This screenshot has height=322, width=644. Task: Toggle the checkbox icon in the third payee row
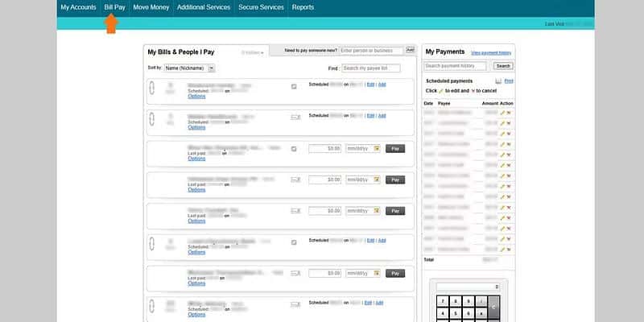(x=295, y=148)
